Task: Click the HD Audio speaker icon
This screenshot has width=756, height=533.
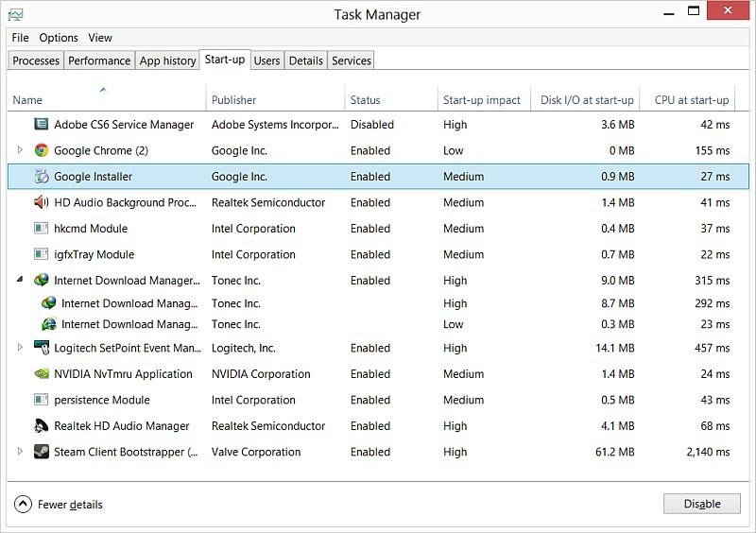Action: 42,202
